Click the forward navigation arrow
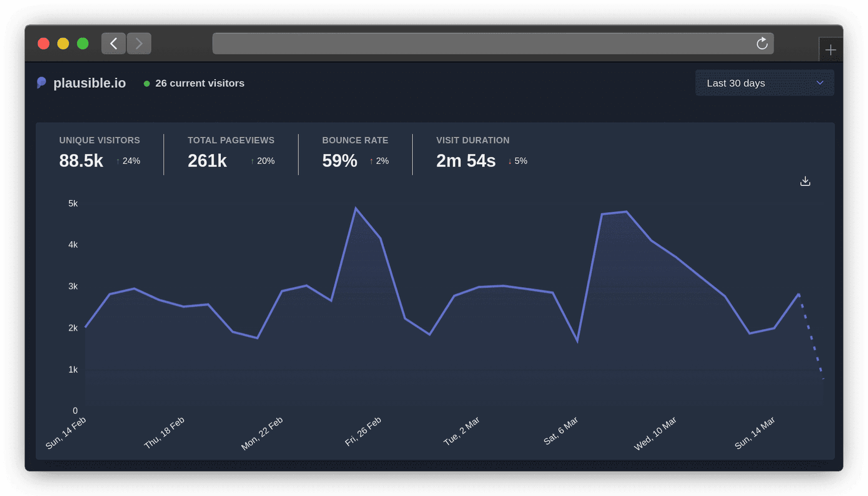The height and width of the screenshot is (496, 868). pos(139,43)
